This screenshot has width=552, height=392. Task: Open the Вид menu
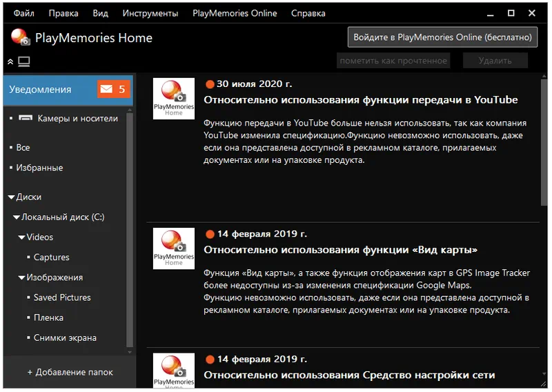click(100, 13)
